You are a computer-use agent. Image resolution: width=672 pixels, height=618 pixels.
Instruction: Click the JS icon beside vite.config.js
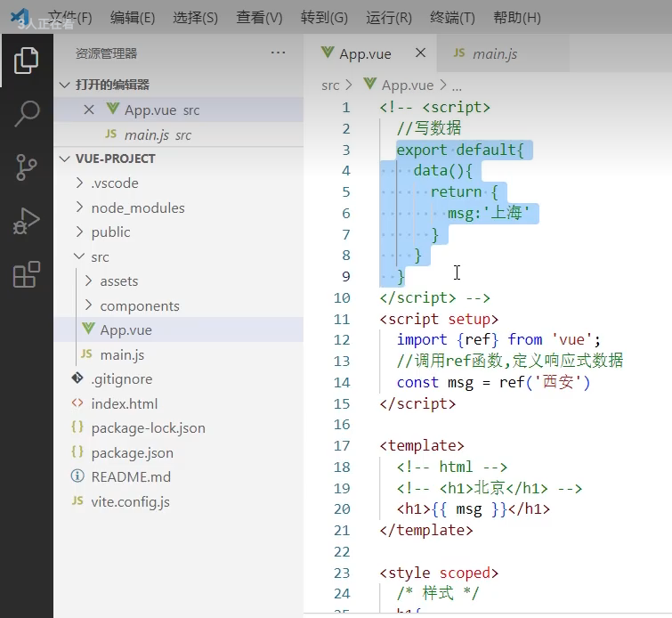(x=77, y=500)
